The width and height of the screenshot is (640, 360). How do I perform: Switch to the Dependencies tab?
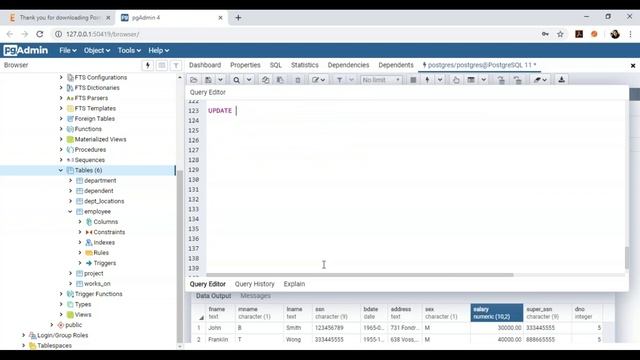point(348,65)
